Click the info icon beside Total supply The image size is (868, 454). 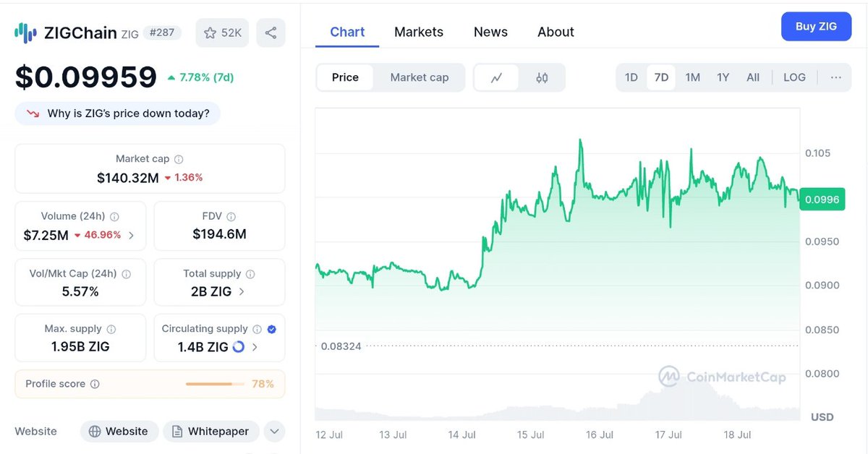[x=250, y=274]
